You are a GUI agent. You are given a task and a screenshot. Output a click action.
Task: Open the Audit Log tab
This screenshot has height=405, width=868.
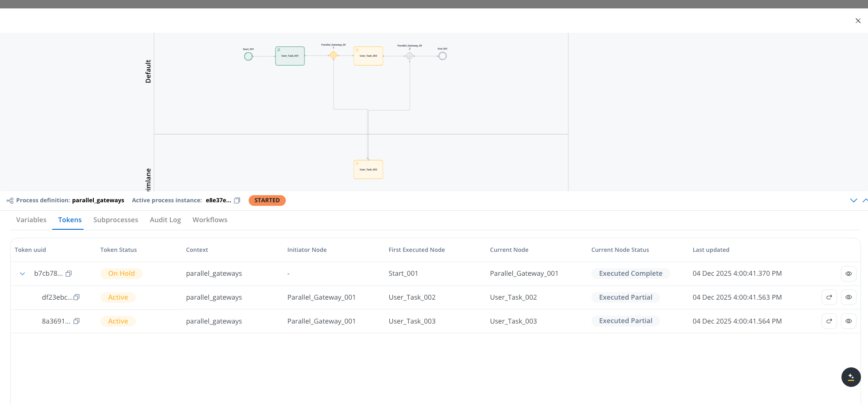(165, 220)
